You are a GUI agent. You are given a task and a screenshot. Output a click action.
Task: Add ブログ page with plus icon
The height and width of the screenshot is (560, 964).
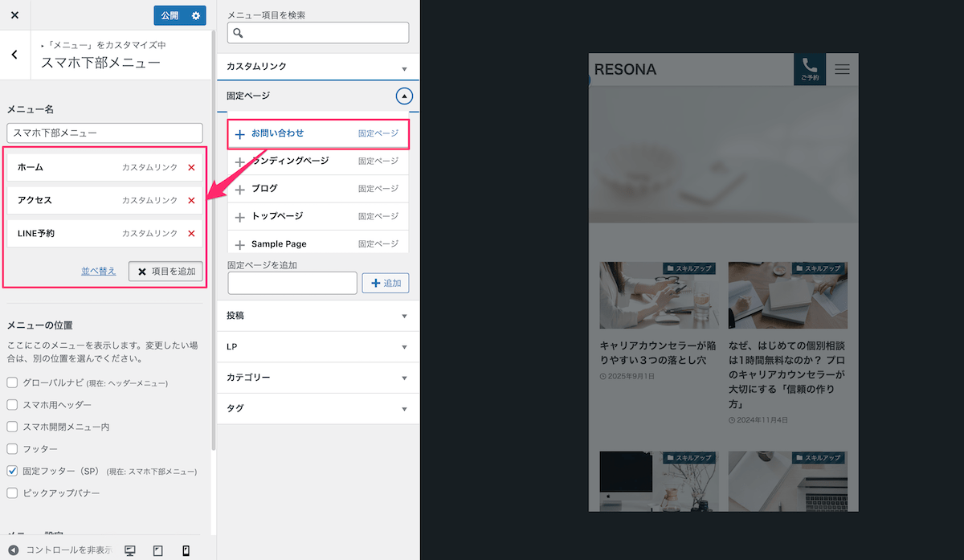tap(239, 190)
